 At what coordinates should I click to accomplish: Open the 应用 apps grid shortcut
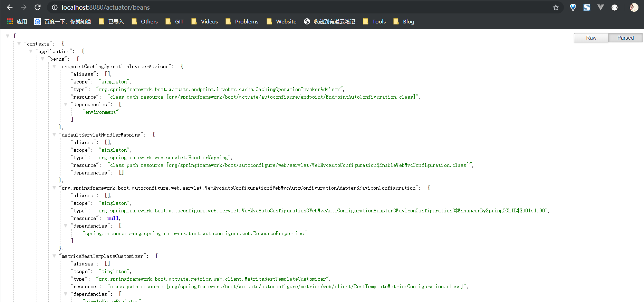pyautogui.click(x=17, y=21)
